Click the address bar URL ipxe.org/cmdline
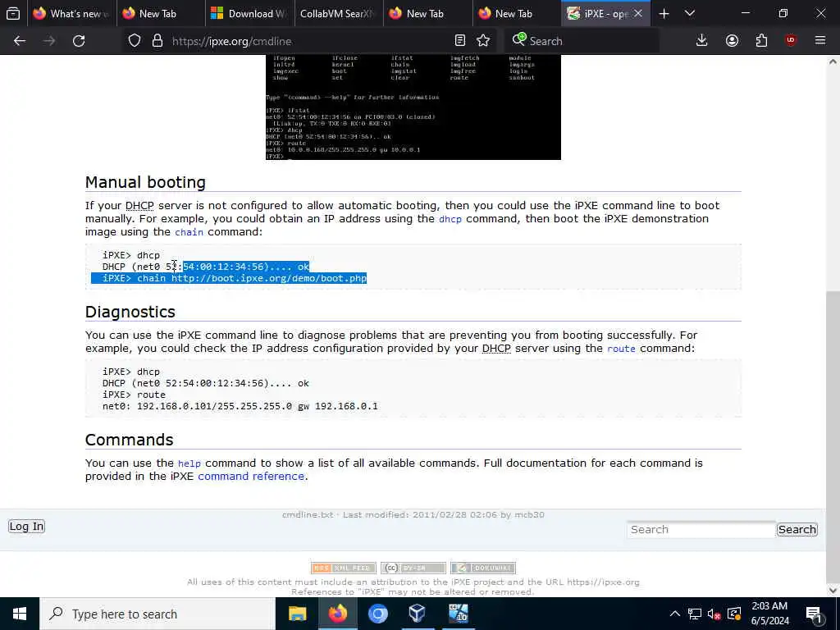The height and width of the screenshot is (630, 840). point(232,41)
